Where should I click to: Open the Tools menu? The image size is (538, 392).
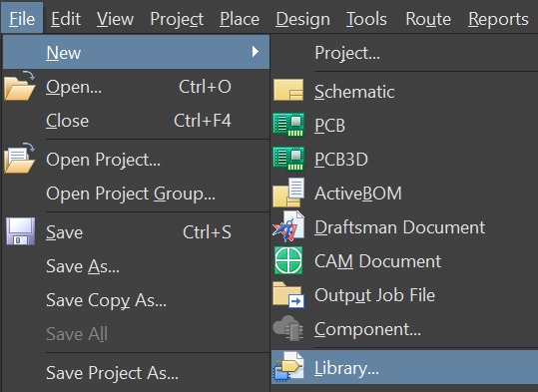pos(366,18)
